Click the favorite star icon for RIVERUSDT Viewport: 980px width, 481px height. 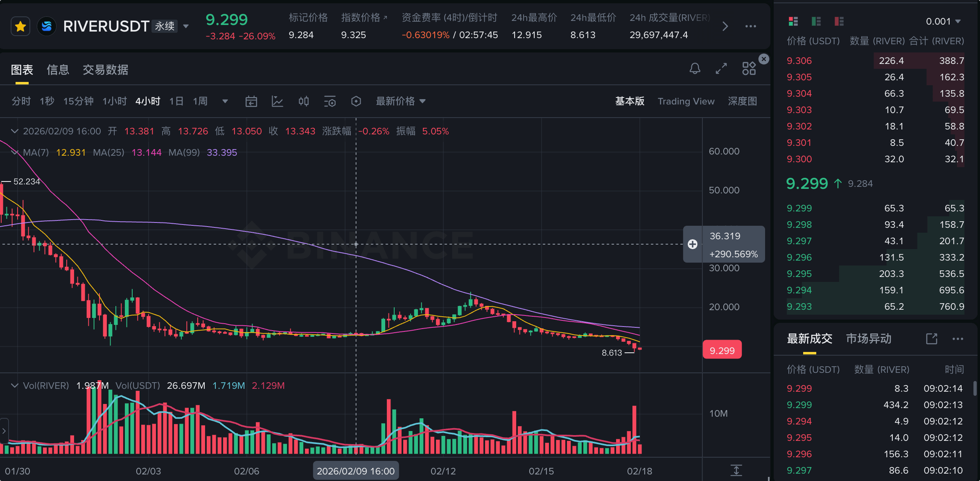tap(20, 27)
